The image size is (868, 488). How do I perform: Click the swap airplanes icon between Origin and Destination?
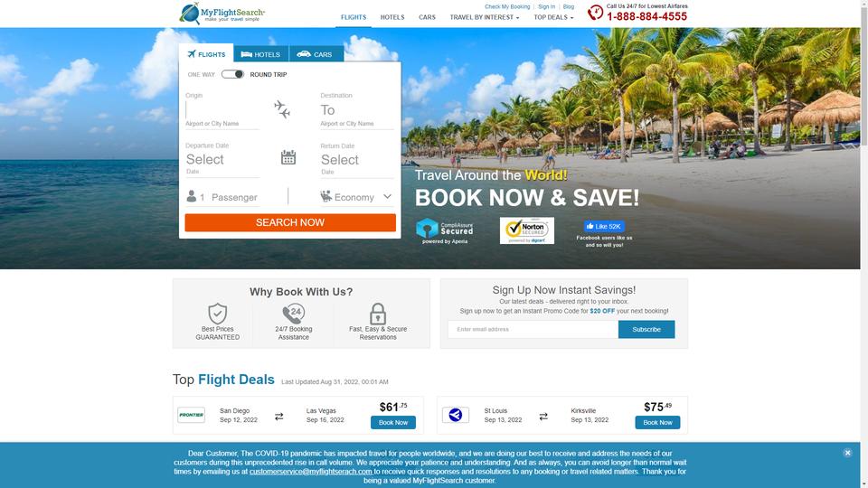point(282,109)
